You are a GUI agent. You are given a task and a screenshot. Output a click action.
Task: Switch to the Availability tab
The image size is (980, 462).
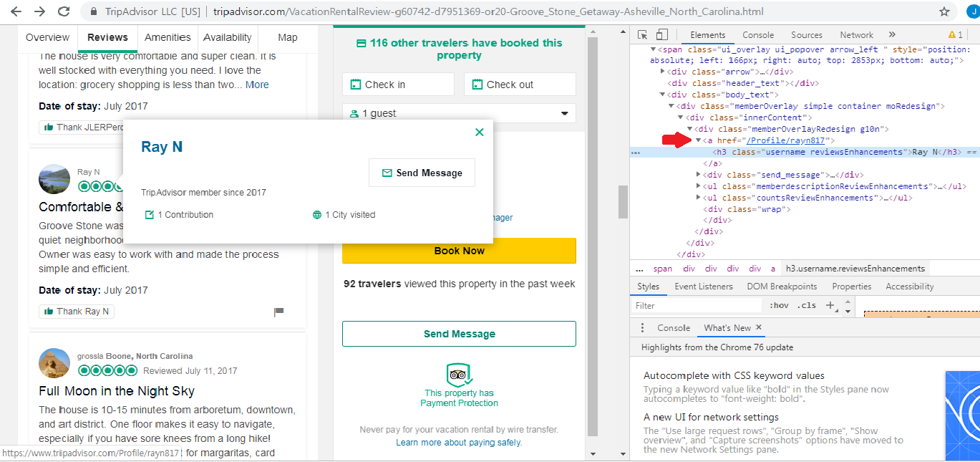227,37
